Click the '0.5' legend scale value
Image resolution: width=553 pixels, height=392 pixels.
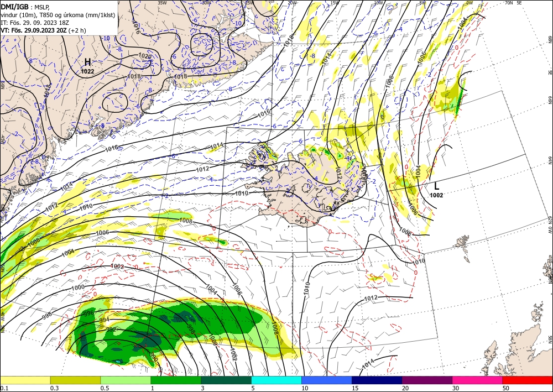(104, 388)
